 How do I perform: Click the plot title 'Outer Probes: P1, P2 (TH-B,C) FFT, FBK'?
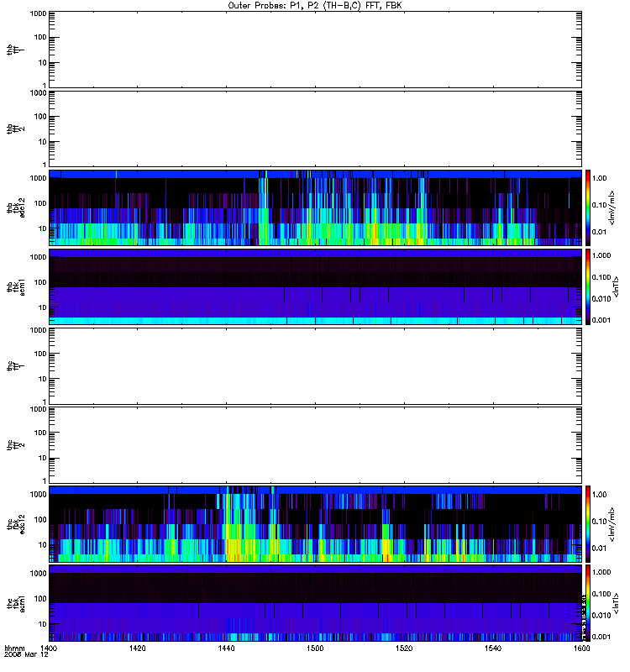click(315, 6)
